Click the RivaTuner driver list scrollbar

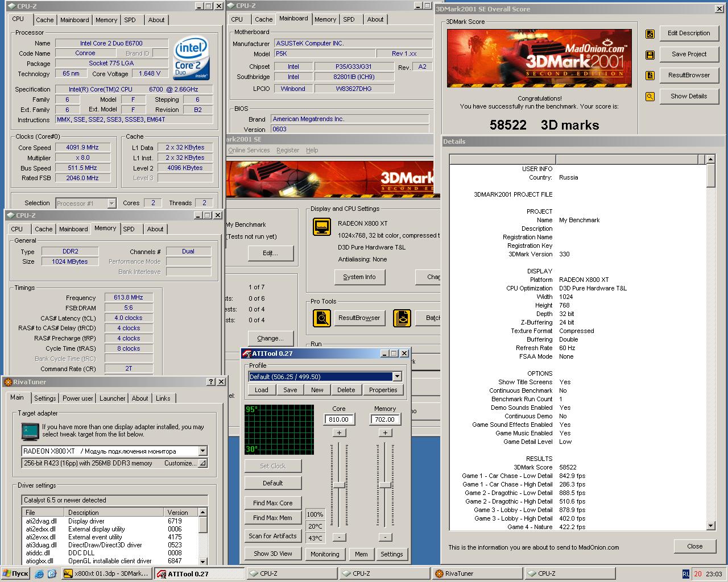(x=203, y=537)
